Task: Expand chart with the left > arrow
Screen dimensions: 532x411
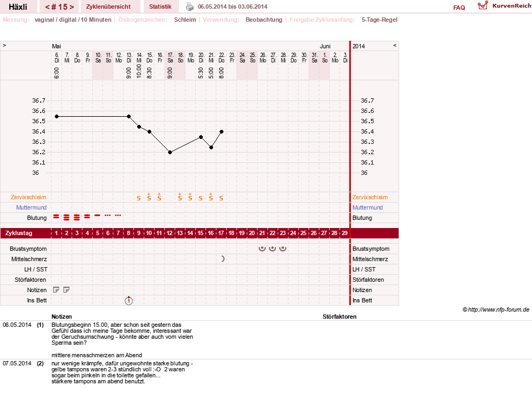Action: pos(4,45)
